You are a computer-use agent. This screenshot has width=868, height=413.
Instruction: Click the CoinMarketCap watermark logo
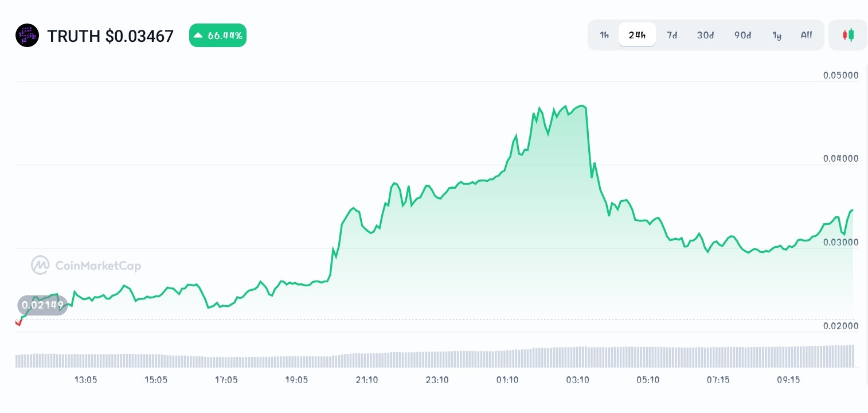point(86,265)
